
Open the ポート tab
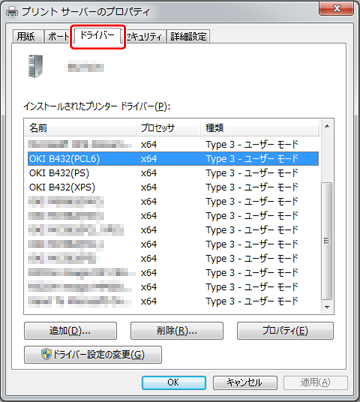(57, 36)
